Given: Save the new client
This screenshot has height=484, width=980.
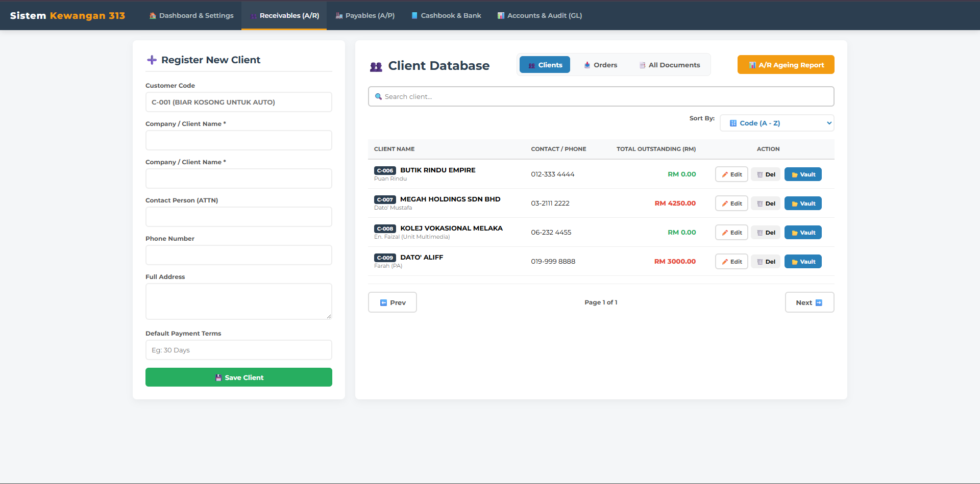Looking at the screenshot, I should tap(238, 377).
